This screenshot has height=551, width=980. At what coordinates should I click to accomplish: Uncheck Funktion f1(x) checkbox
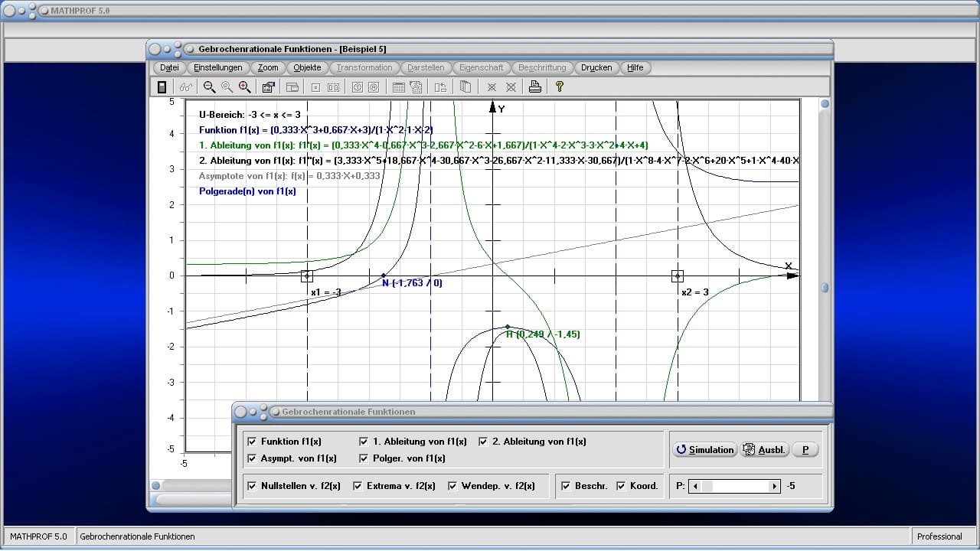[x=252, y=442]
